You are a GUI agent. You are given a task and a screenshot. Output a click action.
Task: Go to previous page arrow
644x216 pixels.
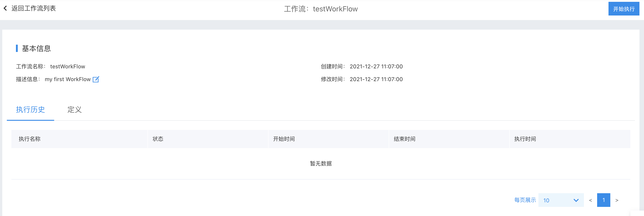(590, 200)
